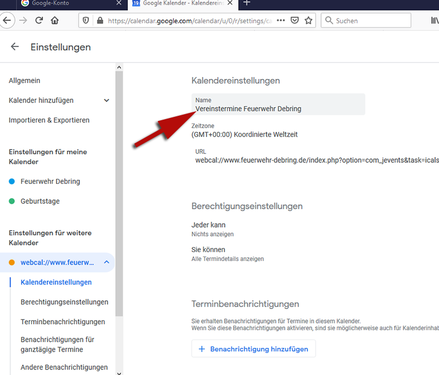Open Andere Benachrichtigungen subsection
The height and width of the screenshot is (375, 439).
pos(64,367)
